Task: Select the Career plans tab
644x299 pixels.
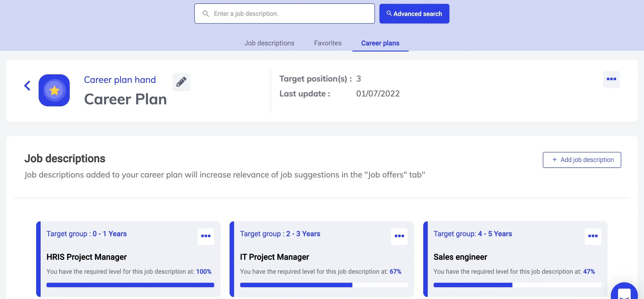Action: [380, 43]
